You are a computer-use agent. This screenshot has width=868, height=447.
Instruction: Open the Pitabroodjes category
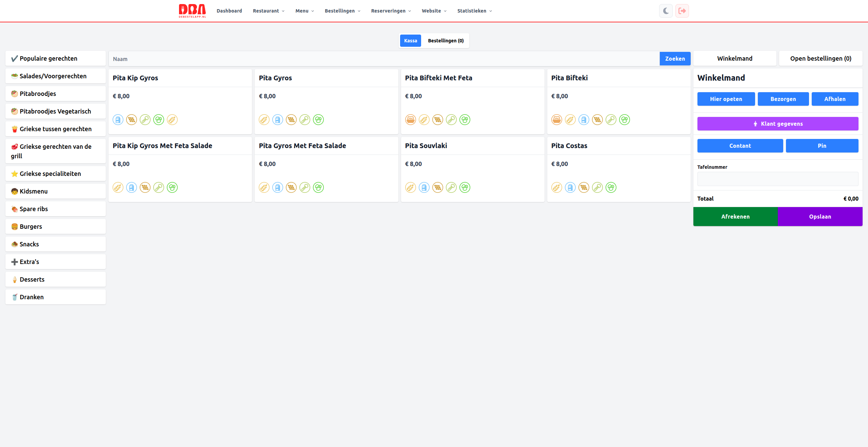point(56,94)
